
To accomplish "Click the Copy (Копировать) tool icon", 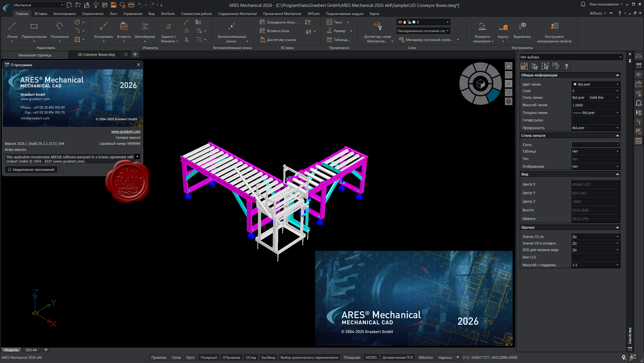I will tap(104, 26).
